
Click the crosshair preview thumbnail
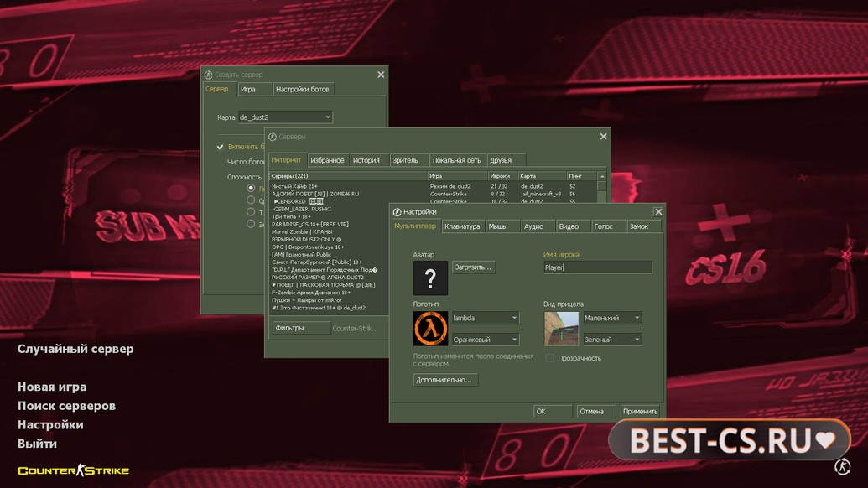[x=561, y=329]
